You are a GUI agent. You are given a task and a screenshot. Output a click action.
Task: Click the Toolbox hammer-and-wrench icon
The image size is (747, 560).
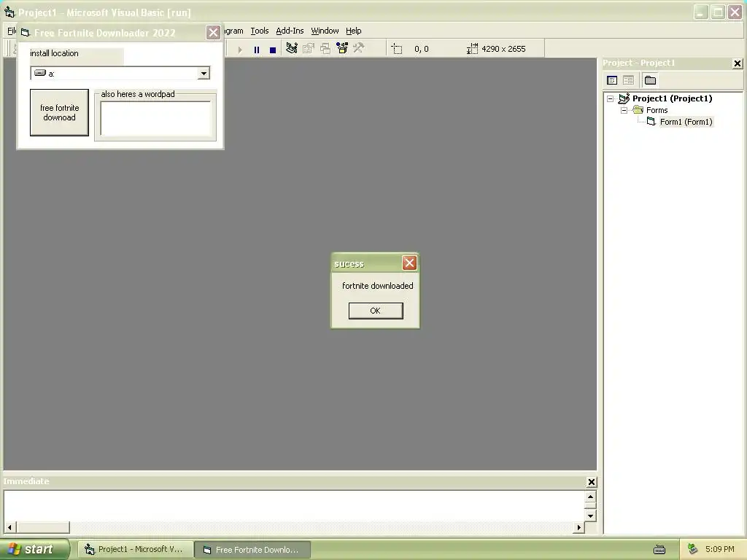coord(359,48)
